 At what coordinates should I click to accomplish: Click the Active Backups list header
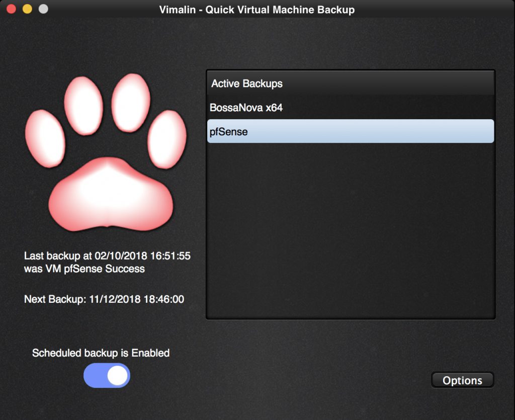click(351, 83)
